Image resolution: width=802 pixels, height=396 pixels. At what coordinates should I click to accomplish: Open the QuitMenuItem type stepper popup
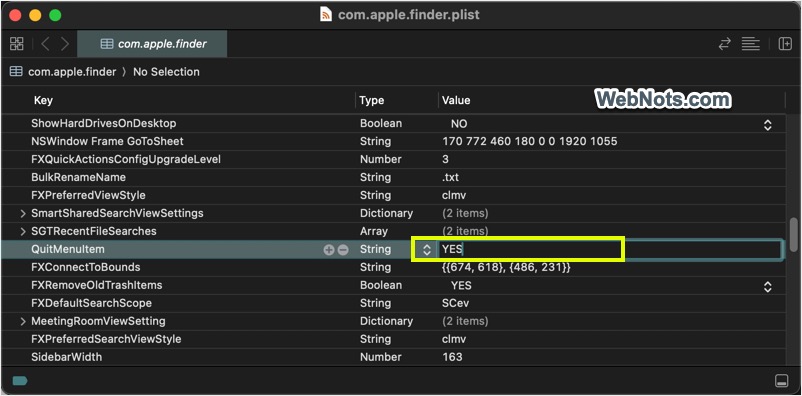[x=427, y=250]
